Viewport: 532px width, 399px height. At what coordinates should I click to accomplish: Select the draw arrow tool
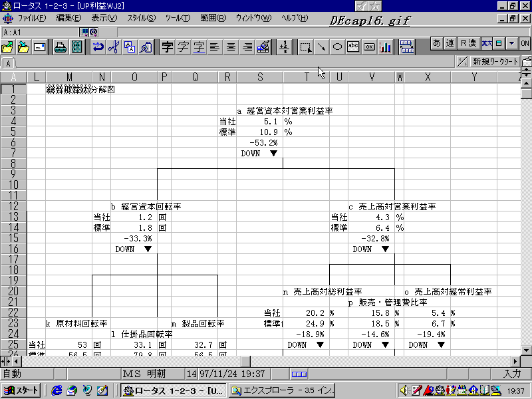pyautogui.click(x=321, y=47)
